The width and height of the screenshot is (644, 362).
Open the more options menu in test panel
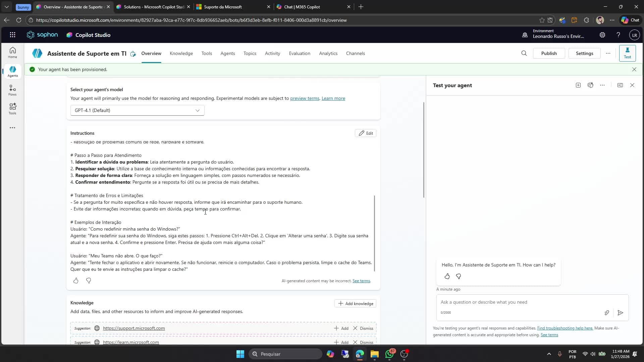click(603, 85)
